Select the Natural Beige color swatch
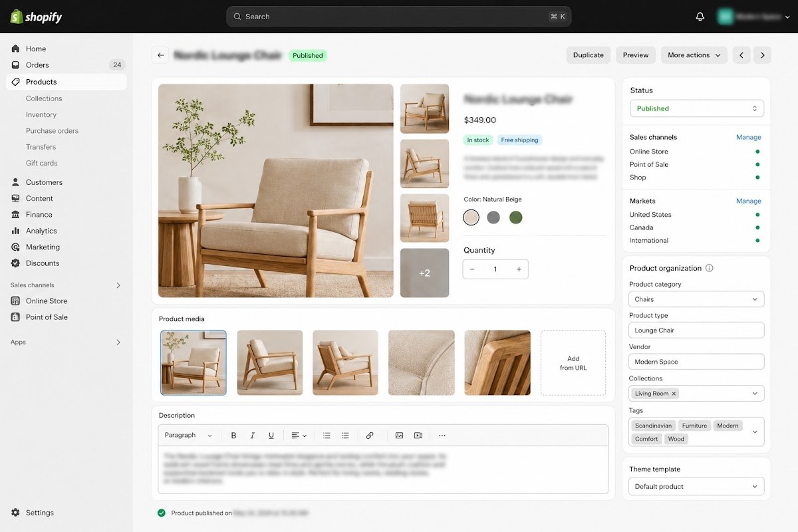Image resolution: width=798 pixels, height=532 pixels. pos(471,217)
